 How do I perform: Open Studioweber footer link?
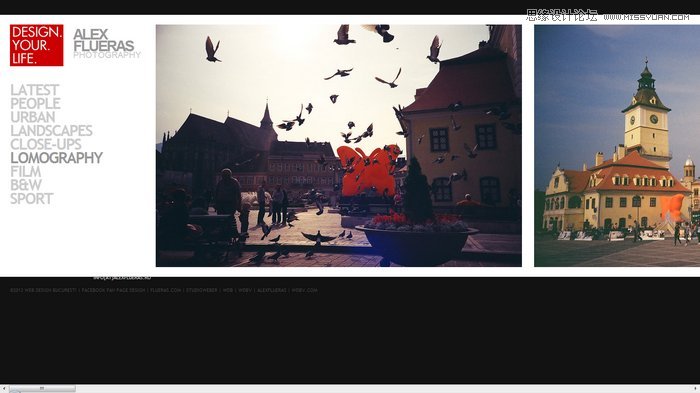click(202, 290)
